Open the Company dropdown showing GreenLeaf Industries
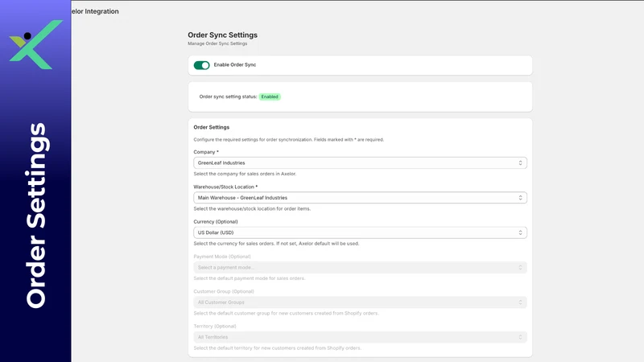Viewport: 644px width, 362px height. pyautogui.click(x=360, y=163)
